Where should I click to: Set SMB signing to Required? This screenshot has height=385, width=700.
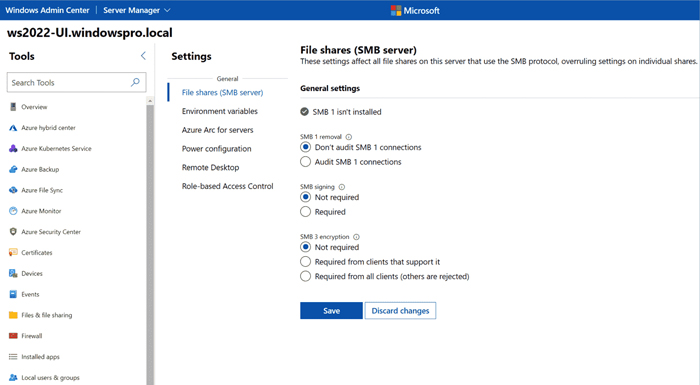pyautogui.click(x=305, y=212)
